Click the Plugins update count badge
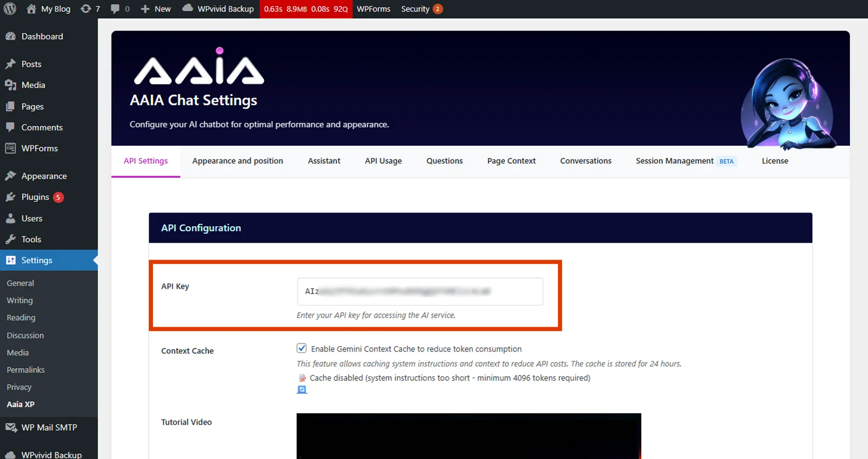The width and height of the screenshot is (868, 459). tap(58, 197)
